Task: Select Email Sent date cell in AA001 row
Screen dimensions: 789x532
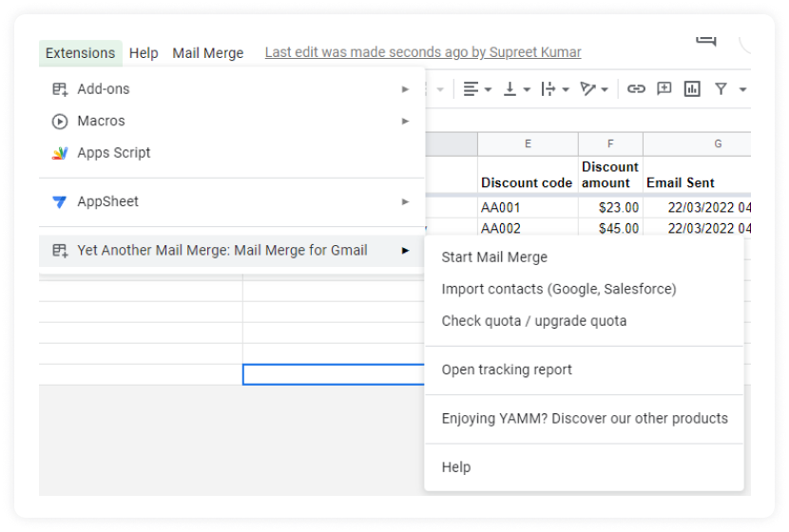Action: 697,207
